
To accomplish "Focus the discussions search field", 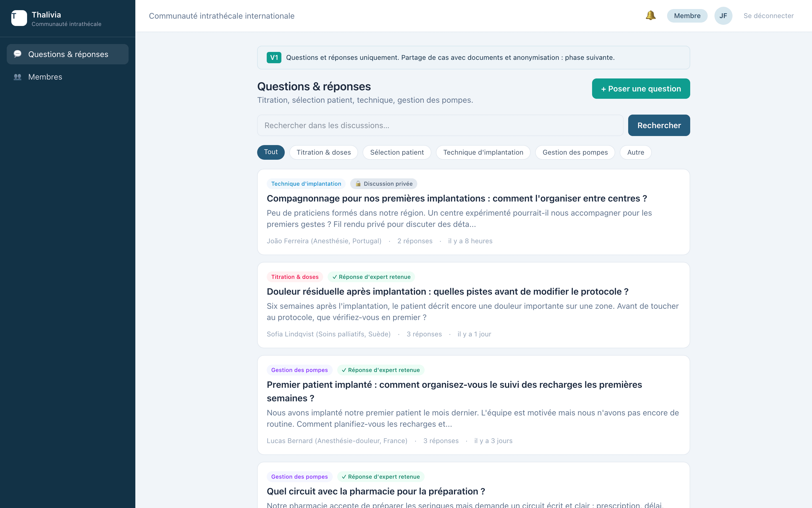I will pos(440,125).
